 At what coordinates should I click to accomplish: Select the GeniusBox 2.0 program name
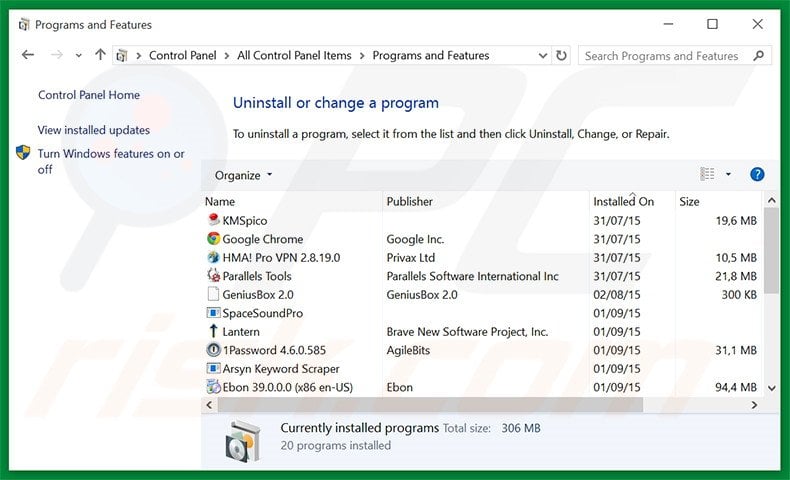point(258,295)
